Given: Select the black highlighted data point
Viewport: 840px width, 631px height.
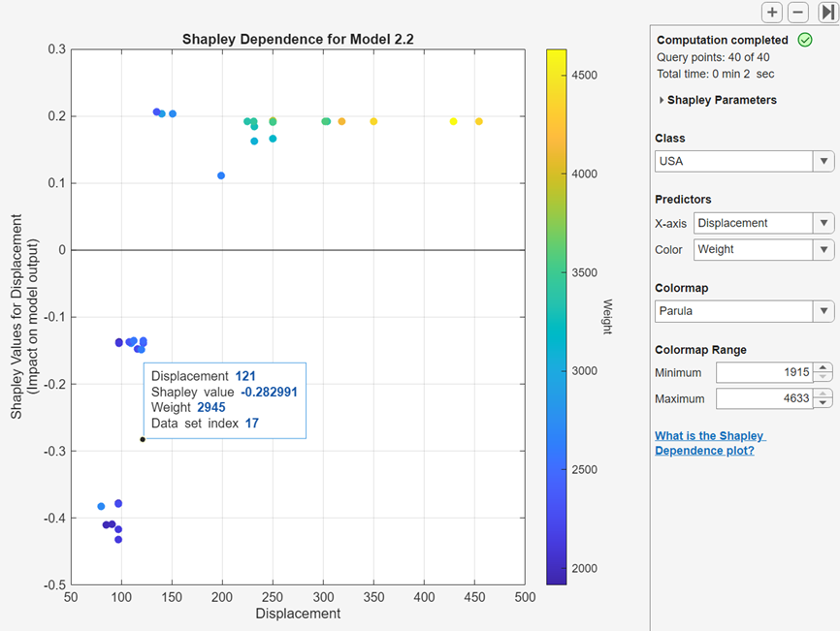Looking at the screenshot, I should tap(143, 439).
